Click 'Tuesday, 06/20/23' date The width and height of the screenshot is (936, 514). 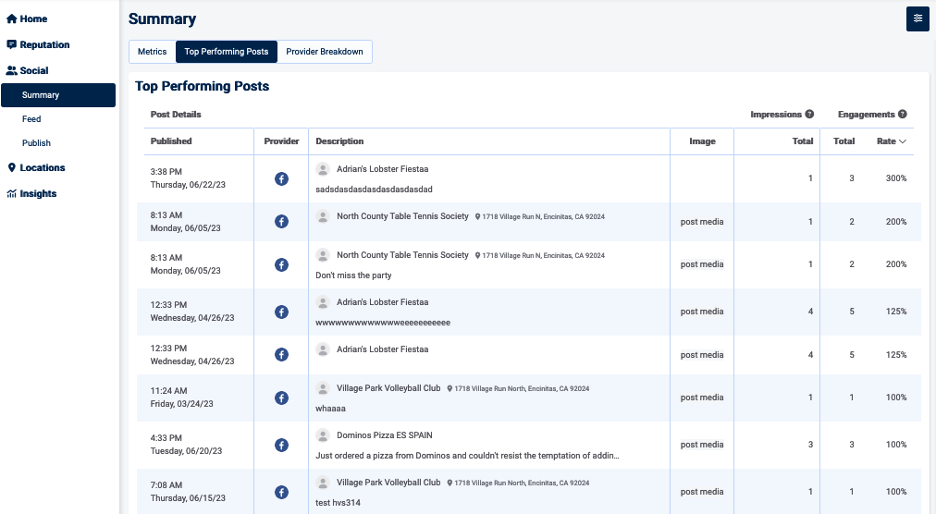pos(186,451)
